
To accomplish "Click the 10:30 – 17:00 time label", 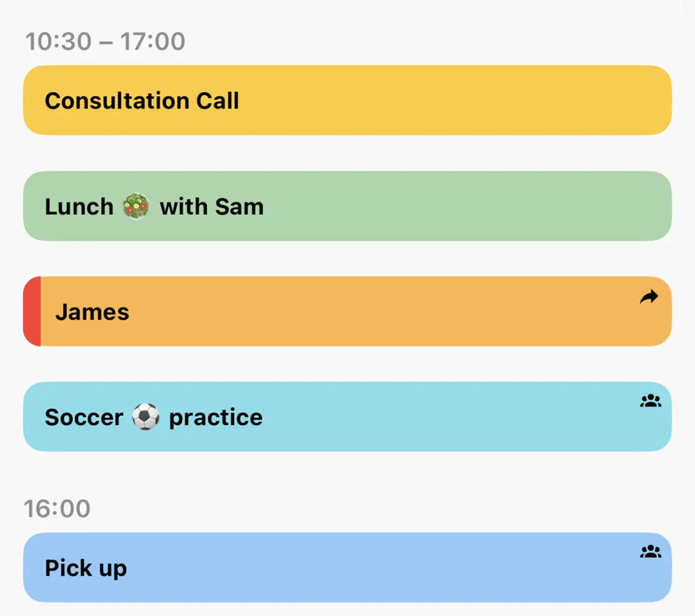I will click(x=106, y=41).
